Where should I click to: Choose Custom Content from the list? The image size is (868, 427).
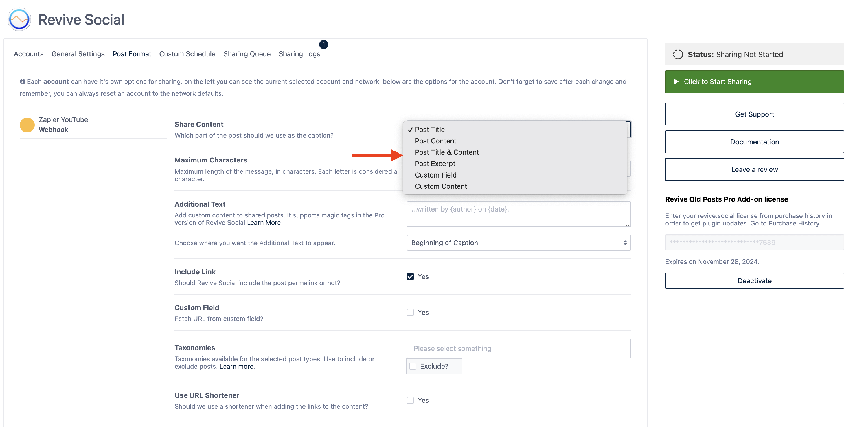coord(440,186)
